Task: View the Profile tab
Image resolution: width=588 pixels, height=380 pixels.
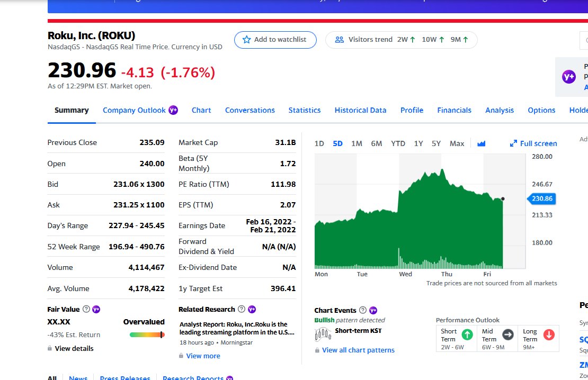Action: 412,110
